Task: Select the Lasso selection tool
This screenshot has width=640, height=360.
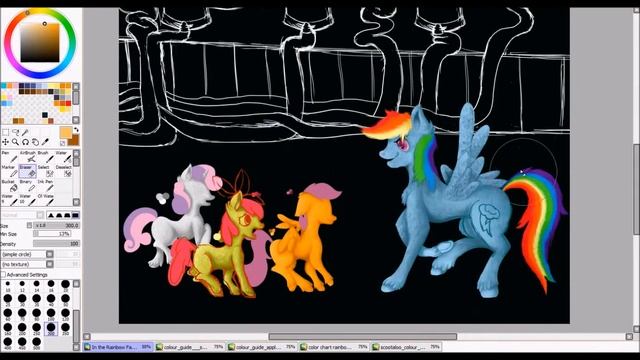Action: point(16,132)
